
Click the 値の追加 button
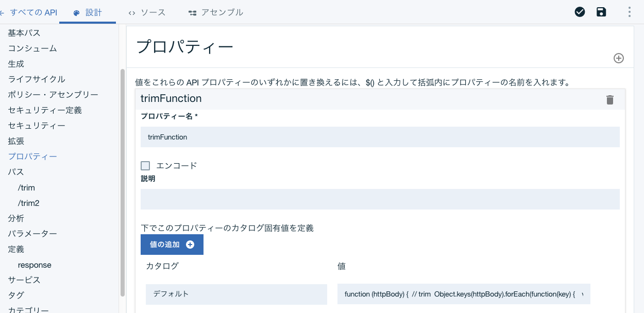172,245
